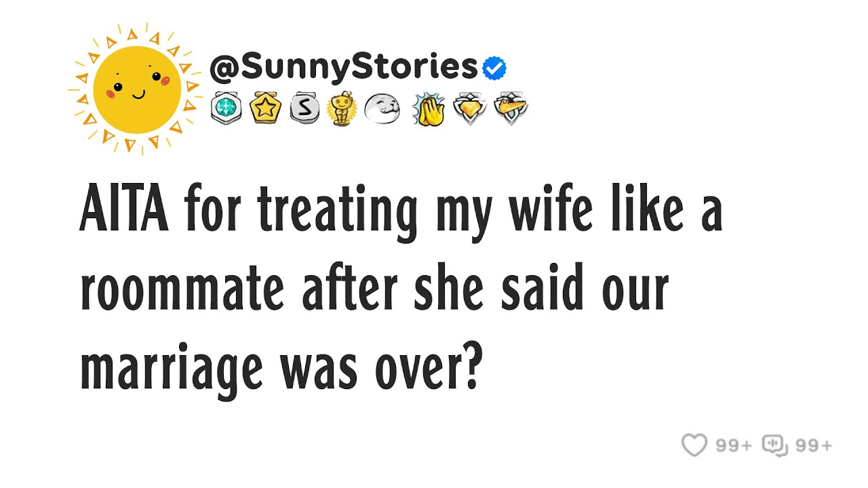Open the @SunnyStories profile link
The width and height of the screenshot is (868, 488).
coord(344,67)
